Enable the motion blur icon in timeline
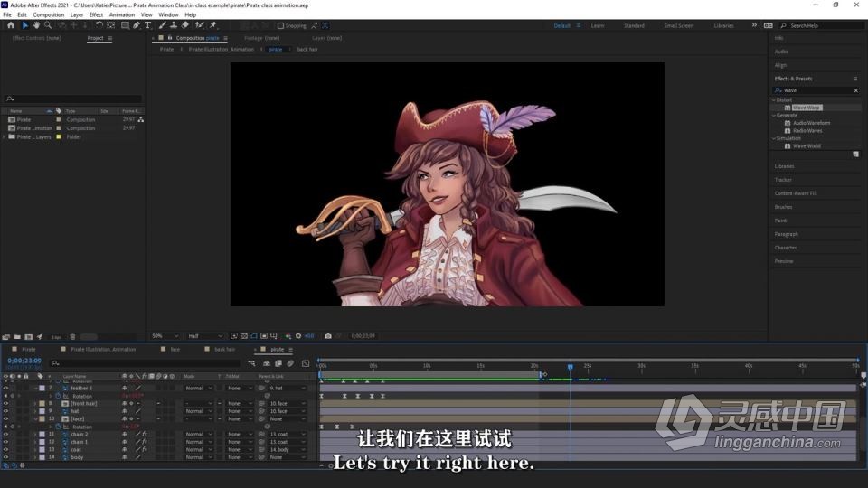This screenshot has width=868, height=488. [x=290, y=363]
